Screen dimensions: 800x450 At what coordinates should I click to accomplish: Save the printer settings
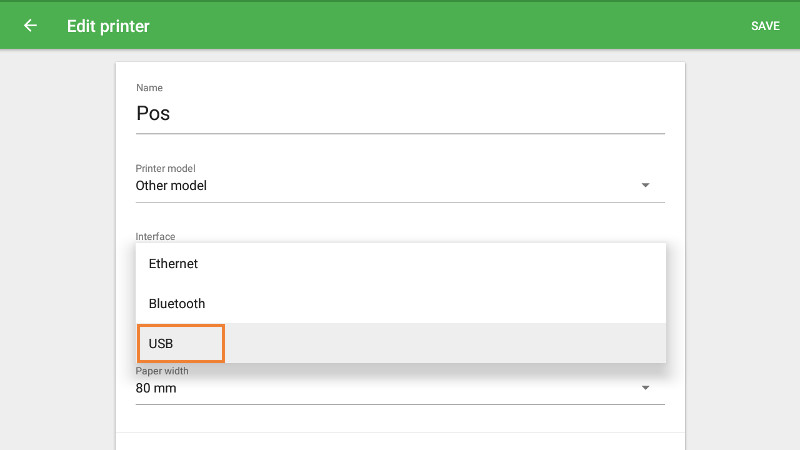click(x=765, y=26)
